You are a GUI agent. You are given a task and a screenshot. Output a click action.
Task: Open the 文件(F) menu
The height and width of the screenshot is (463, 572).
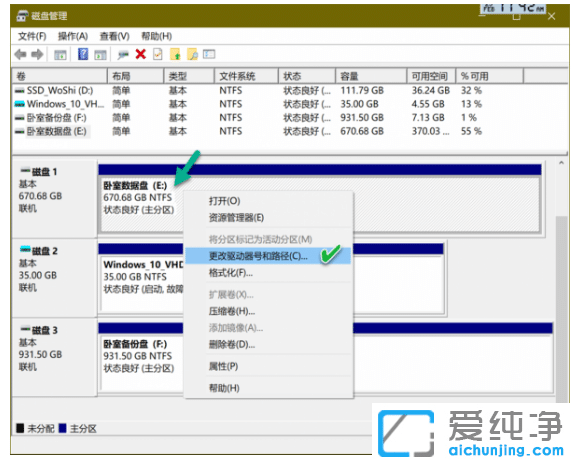coord(32,36)
